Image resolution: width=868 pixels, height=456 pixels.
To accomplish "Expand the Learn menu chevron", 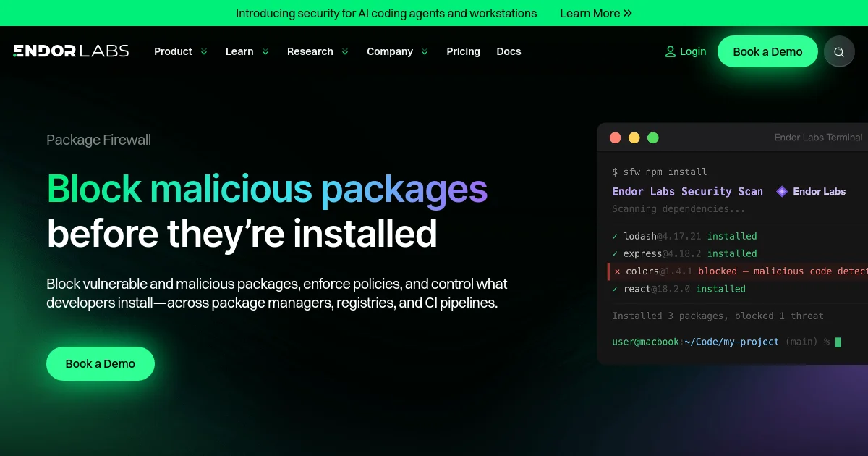I will click(x=265, y=51).
